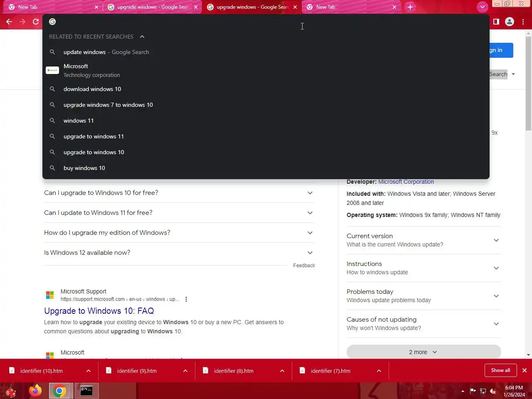Open menu arrow for identifier (9).htm

click(x=185, y=371)
